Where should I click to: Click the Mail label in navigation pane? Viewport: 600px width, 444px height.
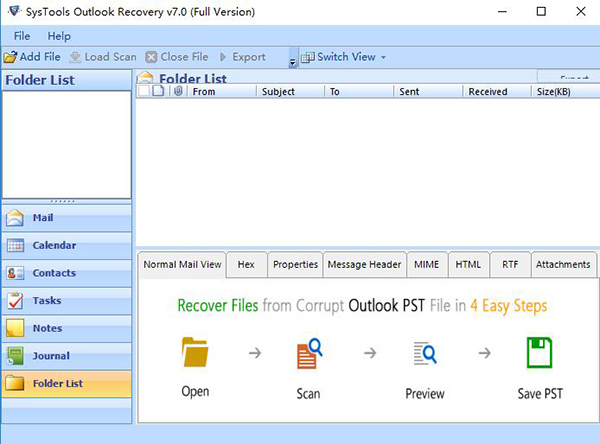tap(43, 218)
